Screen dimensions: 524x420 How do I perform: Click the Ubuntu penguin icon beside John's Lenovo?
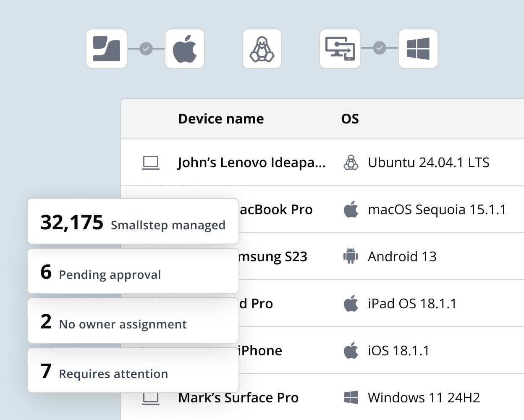coord(351,163)
